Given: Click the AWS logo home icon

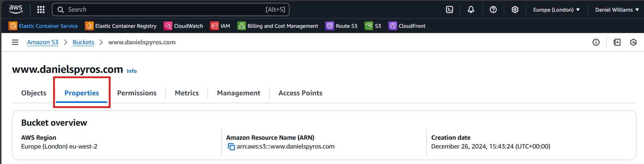Looking at the screenshot, I should click(x=16, y=9).
